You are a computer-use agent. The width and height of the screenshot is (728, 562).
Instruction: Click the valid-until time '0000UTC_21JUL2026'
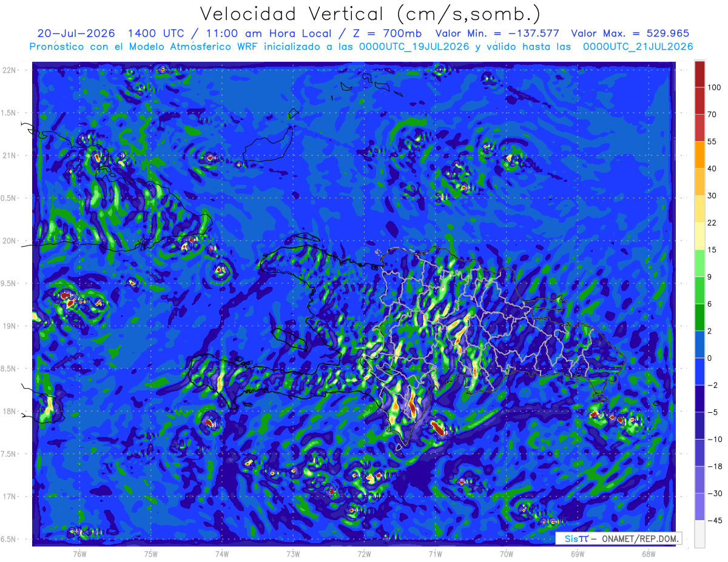pyautogui.click(x=638, y=46)
